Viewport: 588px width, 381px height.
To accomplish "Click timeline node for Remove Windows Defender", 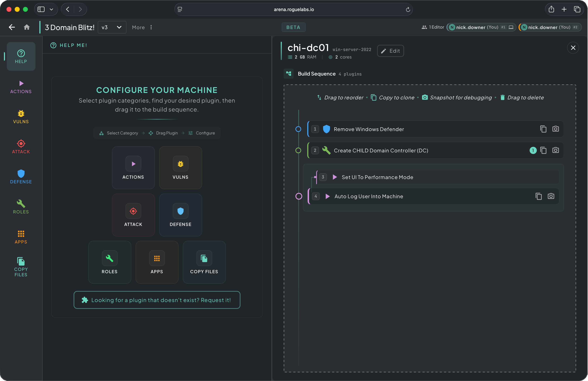I will click(x=298, y=129).
